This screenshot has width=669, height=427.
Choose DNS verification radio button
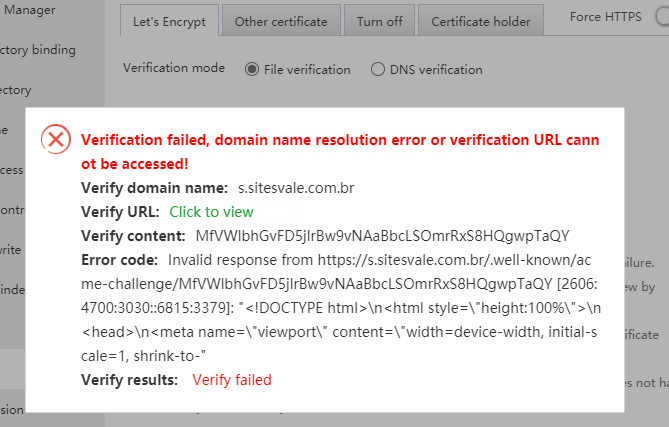pyautogui.click(x=377, y=69)
